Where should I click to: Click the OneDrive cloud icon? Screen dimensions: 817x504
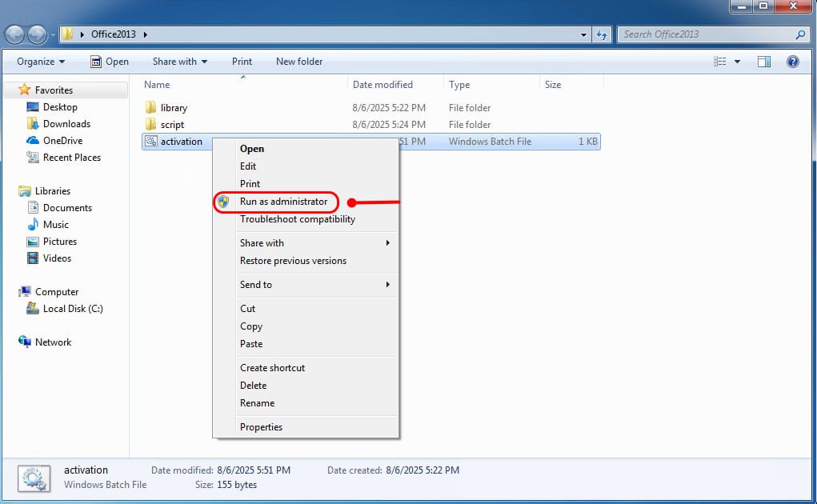coord(33,140)
